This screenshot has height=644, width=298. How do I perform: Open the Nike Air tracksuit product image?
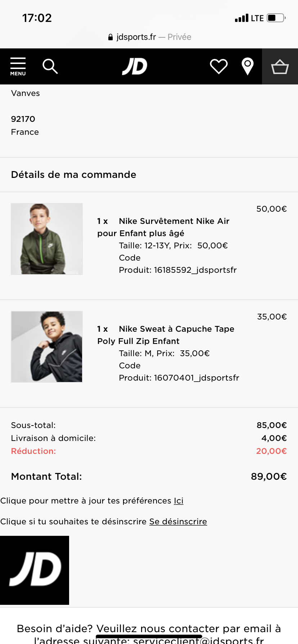pos(47,239)
